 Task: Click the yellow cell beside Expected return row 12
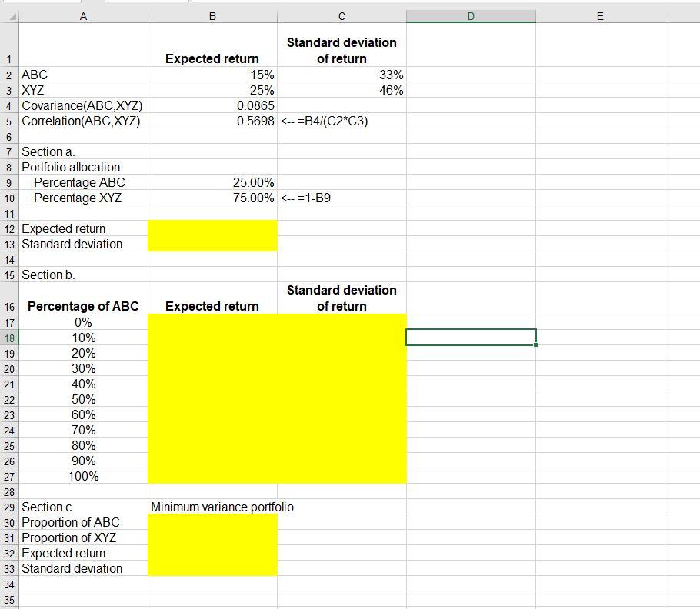[212, 228]
